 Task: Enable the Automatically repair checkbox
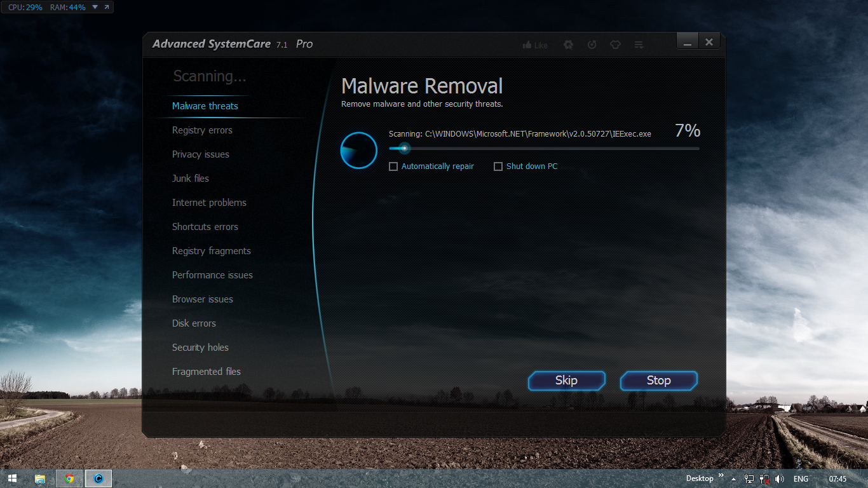(x=392, y=166)
